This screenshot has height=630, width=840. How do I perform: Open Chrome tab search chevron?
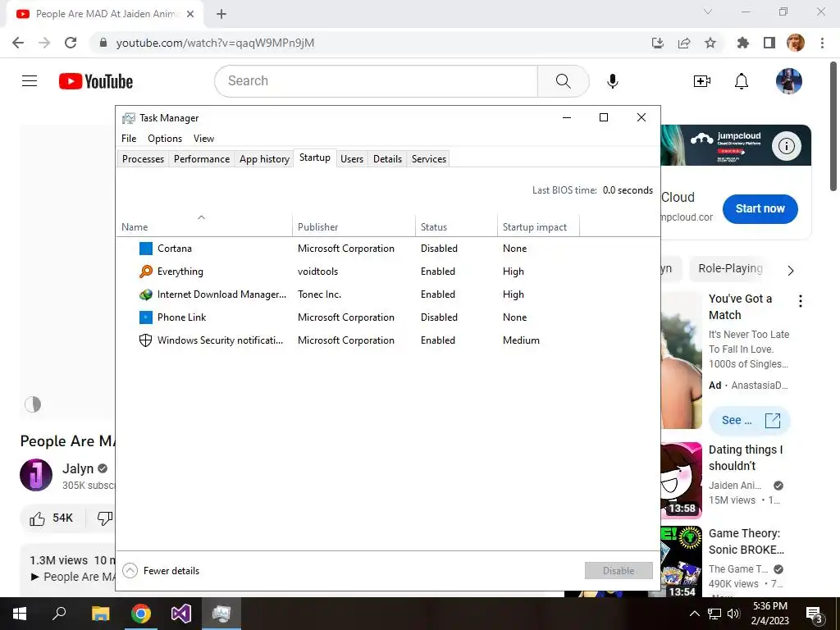coord(708,11)
